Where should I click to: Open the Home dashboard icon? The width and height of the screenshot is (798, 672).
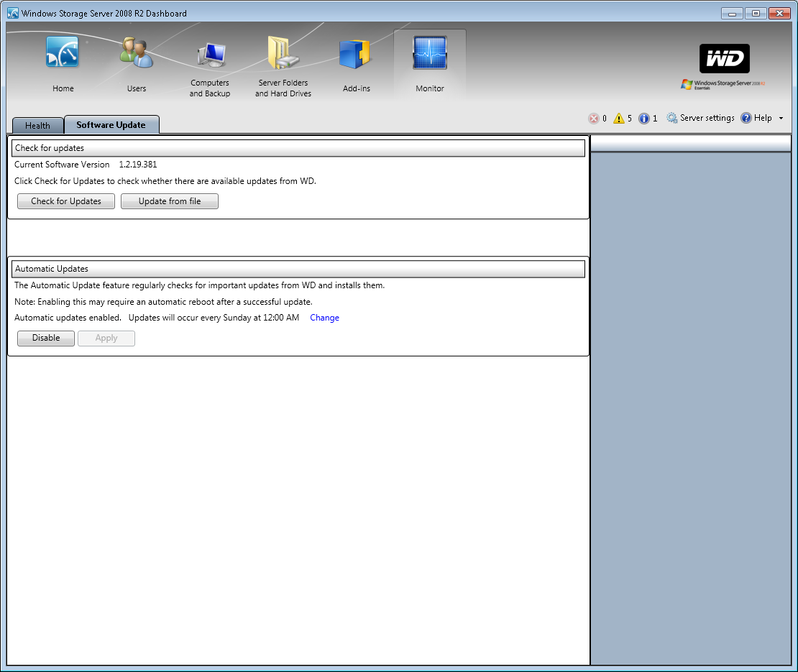(x=63, y=52)
